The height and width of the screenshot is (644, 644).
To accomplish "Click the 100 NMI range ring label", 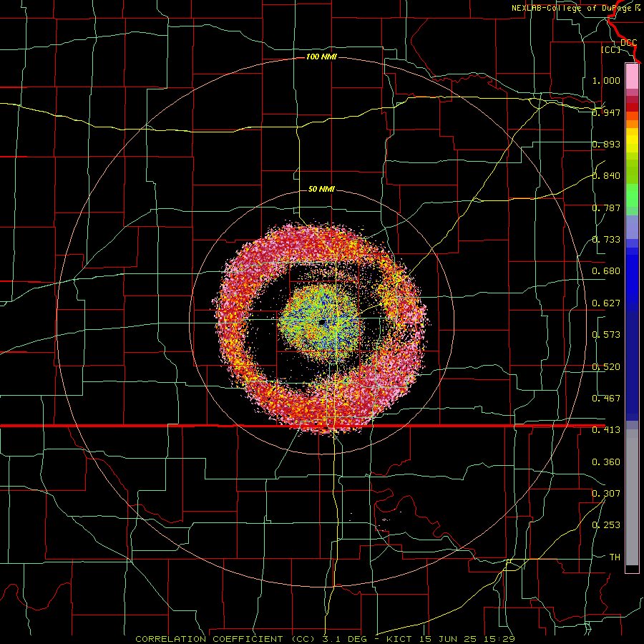I will click(321, 57).
